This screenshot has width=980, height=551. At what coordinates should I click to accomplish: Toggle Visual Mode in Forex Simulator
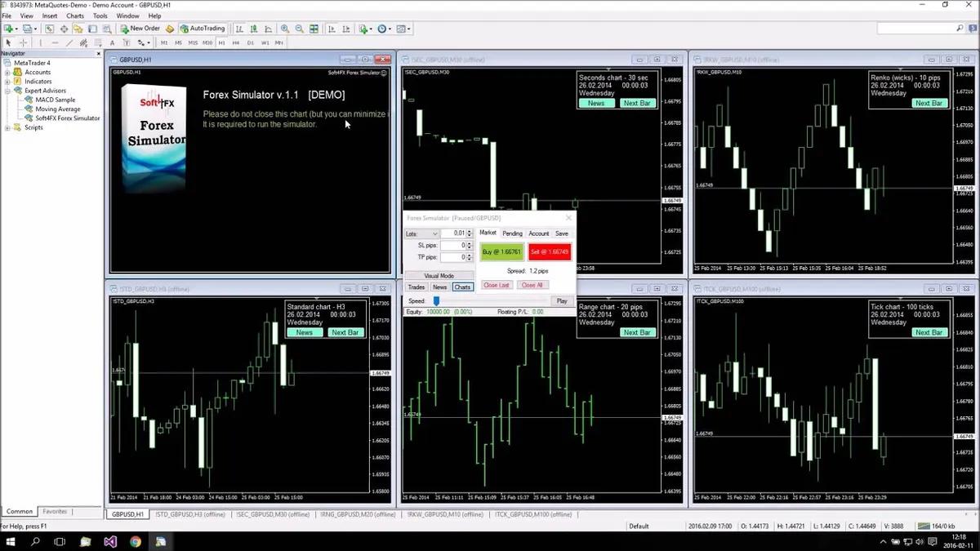click(x=439, y=276)
